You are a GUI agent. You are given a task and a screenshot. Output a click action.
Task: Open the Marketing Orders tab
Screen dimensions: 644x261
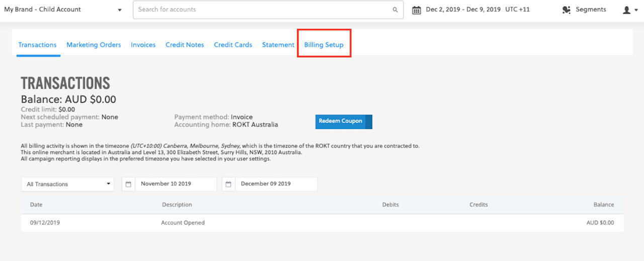click(x=94, y=45)
